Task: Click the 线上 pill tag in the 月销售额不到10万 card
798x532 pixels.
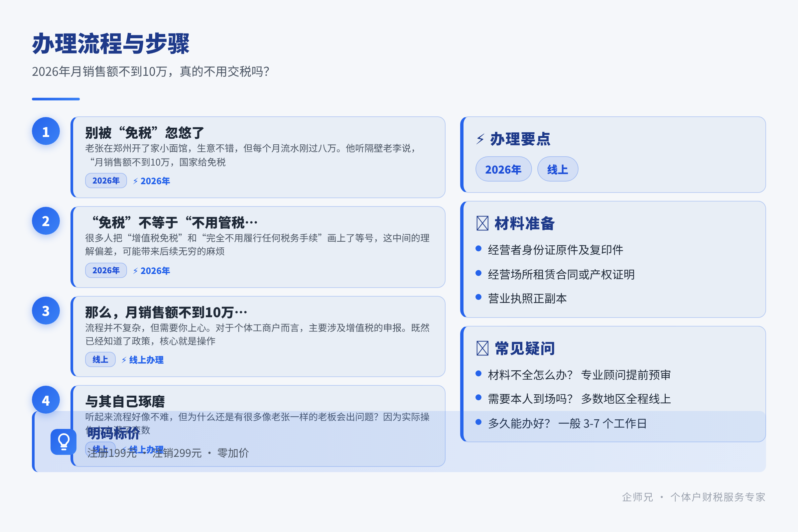Action: [100, 360]
